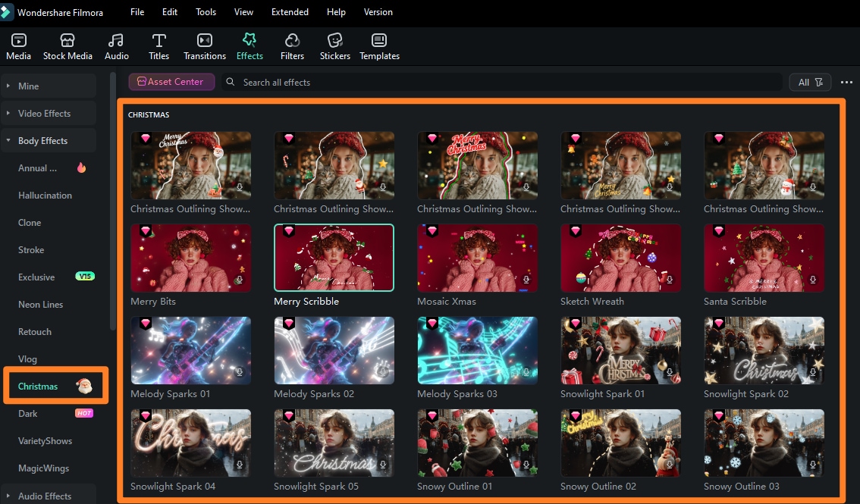860x504 pixels.
Task: Select the Effects panel icon
Action: click(x=250, y=40)
